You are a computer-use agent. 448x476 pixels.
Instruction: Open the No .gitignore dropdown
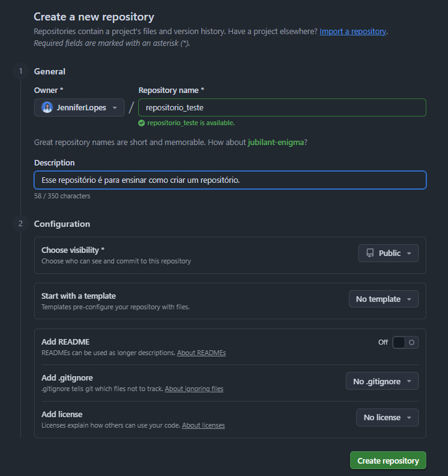382,381
